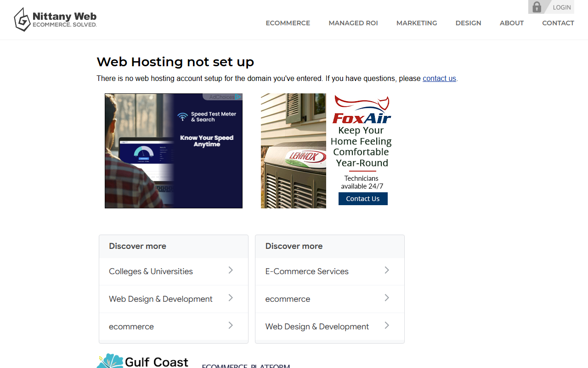Click chevron beside right panel ecommerce
This screenshot has width=588, height=368.
point(387,298)
